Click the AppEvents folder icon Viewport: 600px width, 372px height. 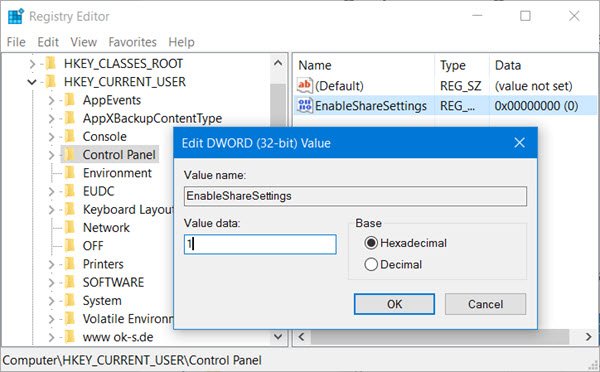click(x=70, y=100)
